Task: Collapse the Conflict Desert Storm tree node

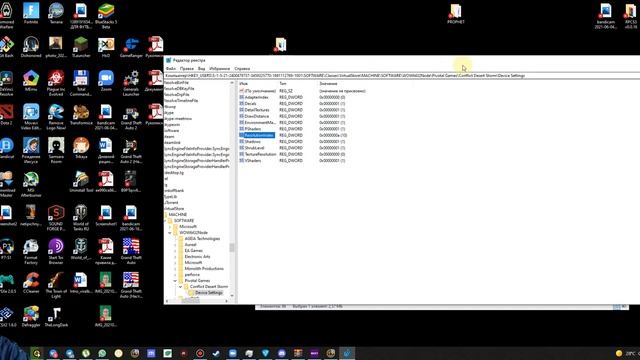Action: click(180, 287)
